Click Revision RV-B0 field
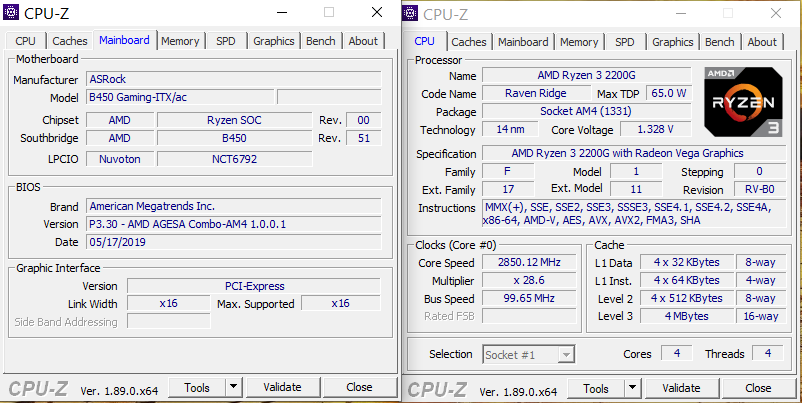Image resolution: width=802 pixels, height=403 pixels. tap(760, 189)
